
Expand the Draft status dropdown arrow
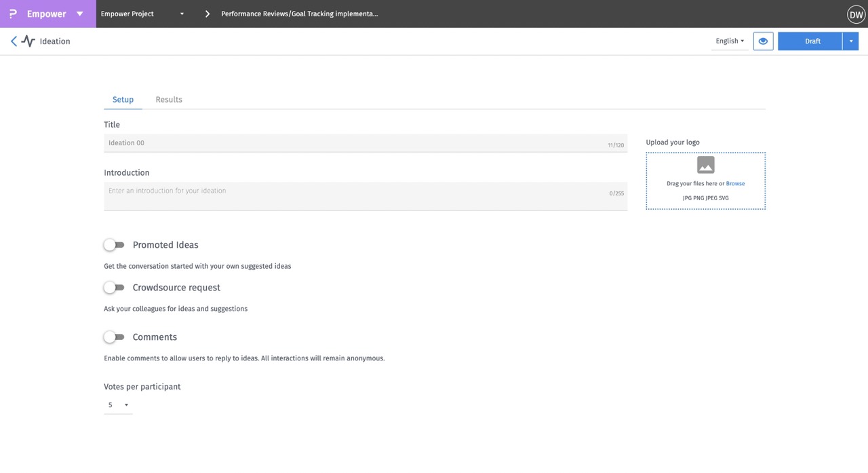851,41
